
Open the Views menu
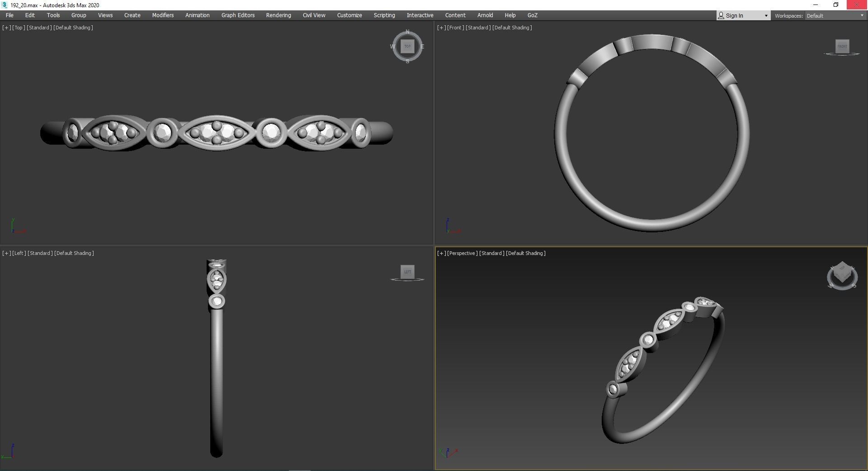(x=105, y=15)
